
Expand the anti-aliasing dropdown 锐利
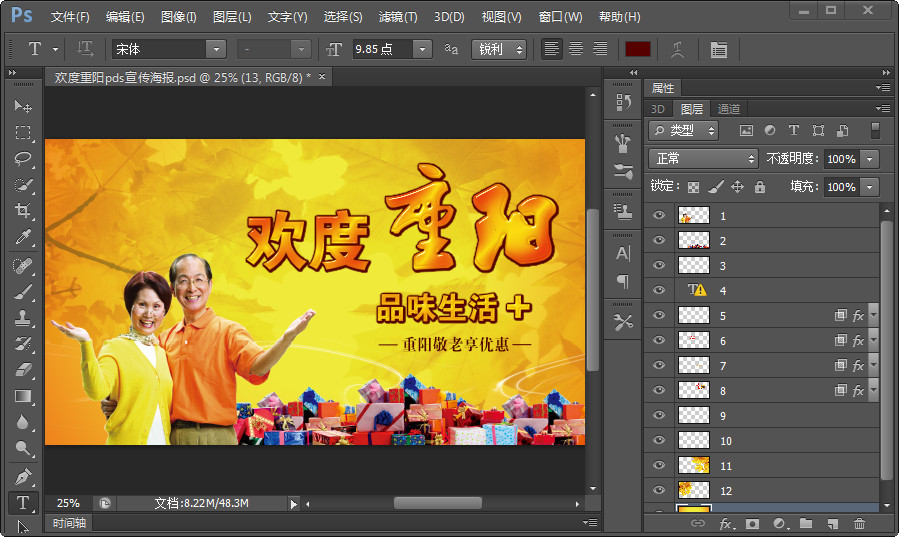click(x=500, y=49)
